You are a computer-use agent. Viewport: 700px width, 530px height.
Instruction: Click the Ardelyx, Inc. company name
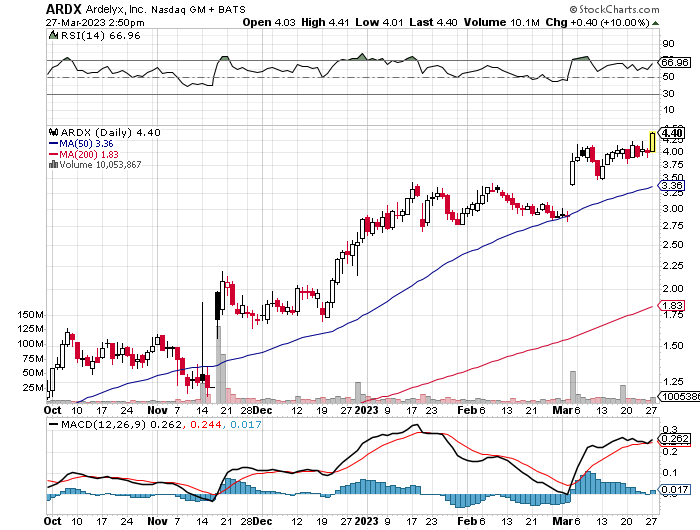[x=116, y=9]
